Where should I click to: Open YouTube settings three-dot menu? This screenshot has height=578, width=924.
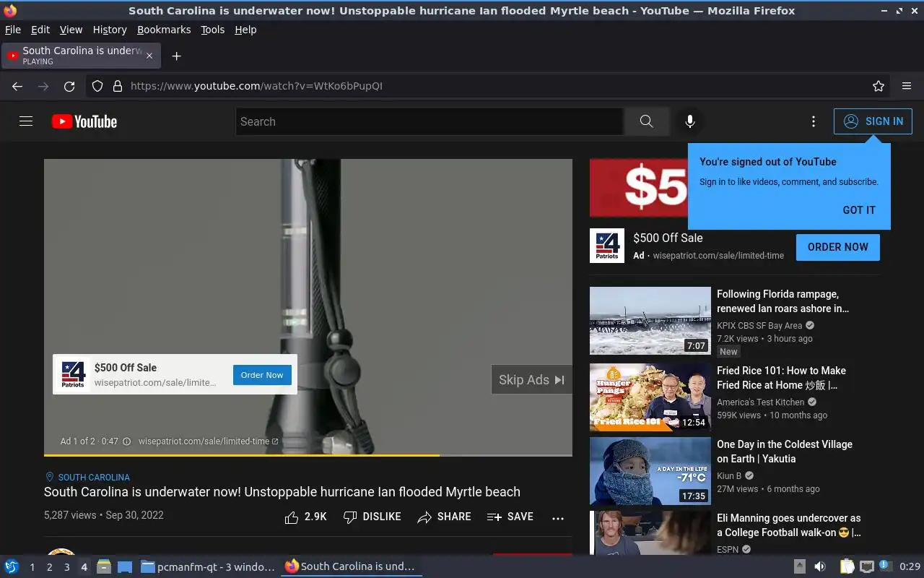coord(814,121)
